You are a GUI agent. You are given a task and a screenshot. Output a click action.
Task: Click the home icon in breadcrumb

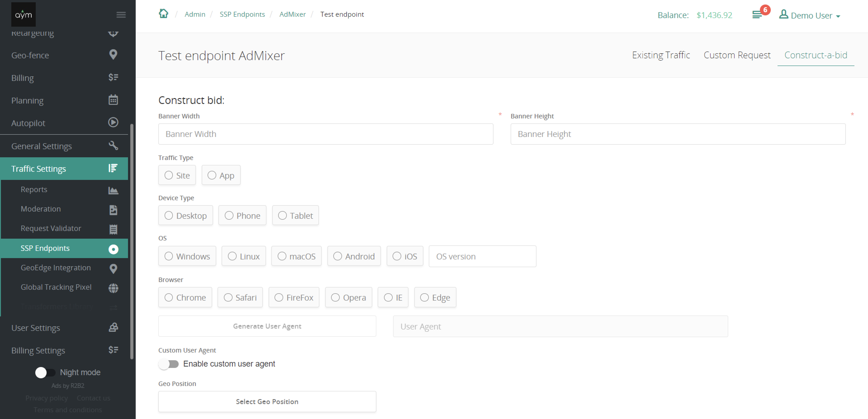(164, 14)
